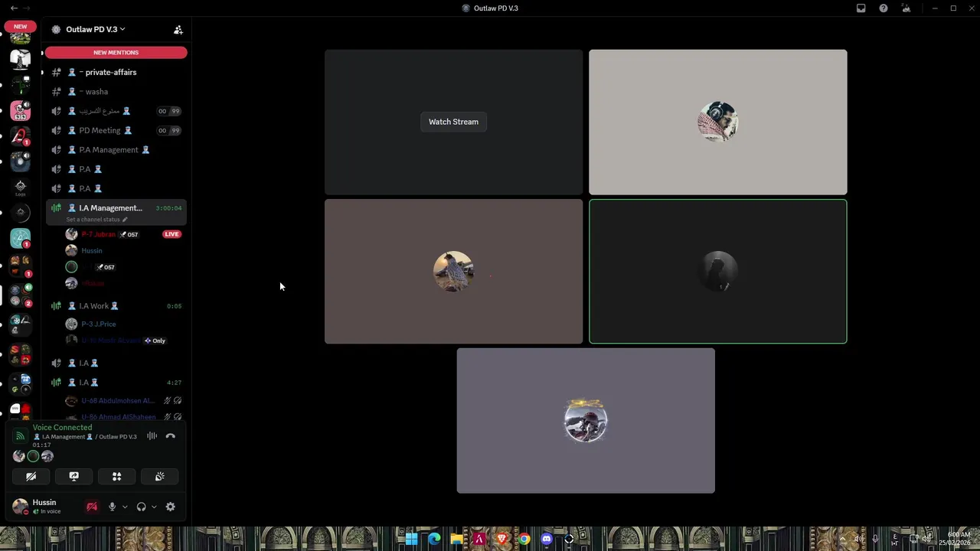The image size is (980, 551).
Task: Launch Microsoft Edge from taskbar
Action: (434, 539)
